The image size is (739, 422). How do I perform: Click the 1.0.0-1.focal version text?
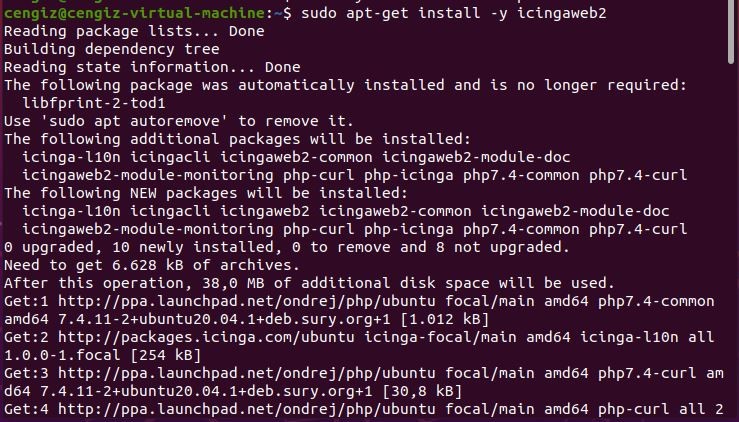62,355
